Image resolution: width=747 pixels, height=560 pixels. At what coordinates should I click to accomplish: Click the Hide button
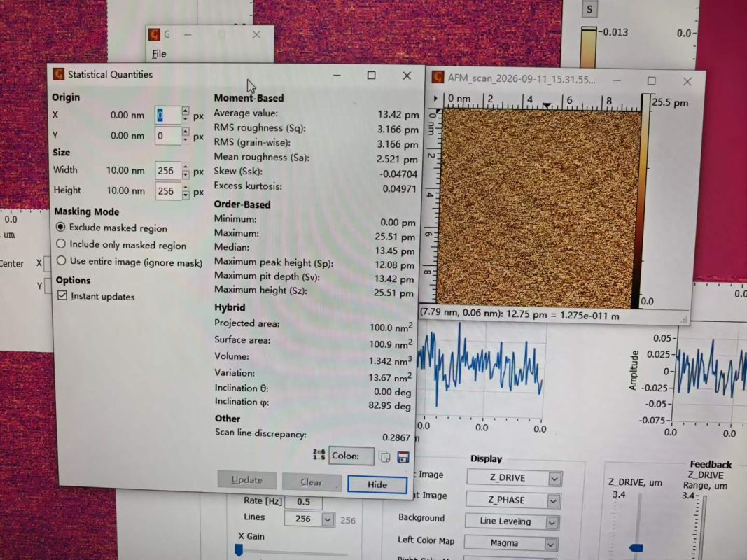377,485
